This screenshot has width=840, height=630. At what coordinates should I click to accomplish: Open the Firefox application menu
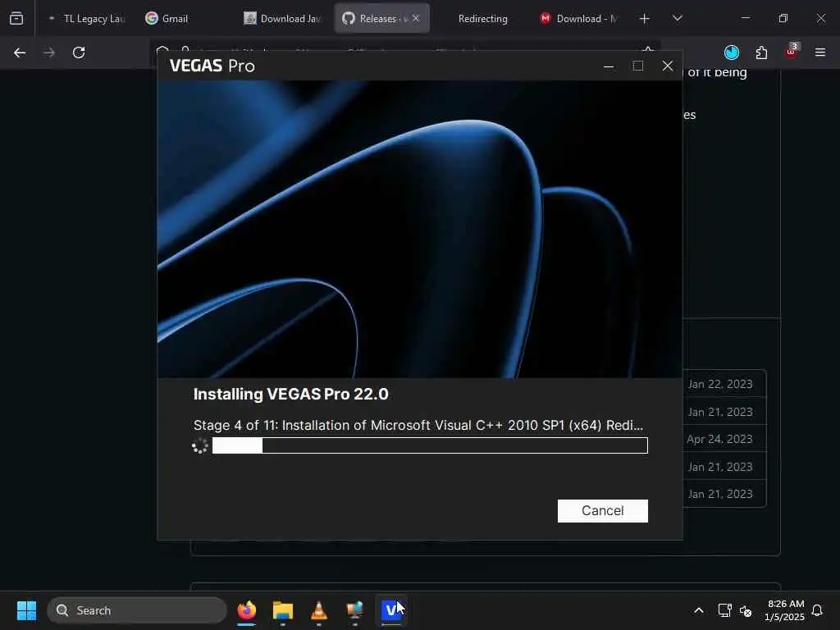point(820,52)
